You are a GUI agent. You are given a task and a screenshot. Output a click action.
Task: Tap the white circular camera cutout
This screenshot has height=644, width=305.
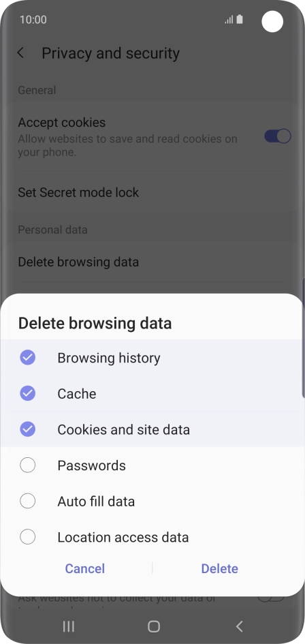pos(272,21)
